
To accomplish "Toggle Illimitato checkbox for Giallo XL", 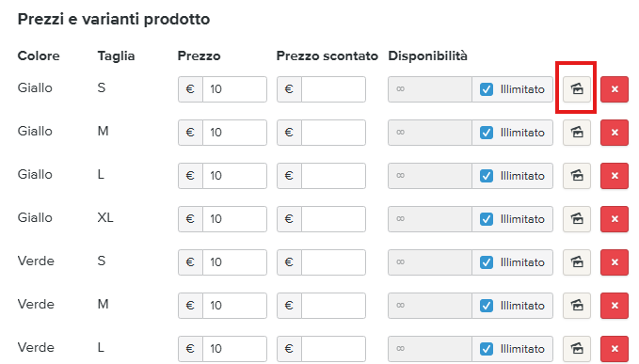I will [x=487, y=219].
